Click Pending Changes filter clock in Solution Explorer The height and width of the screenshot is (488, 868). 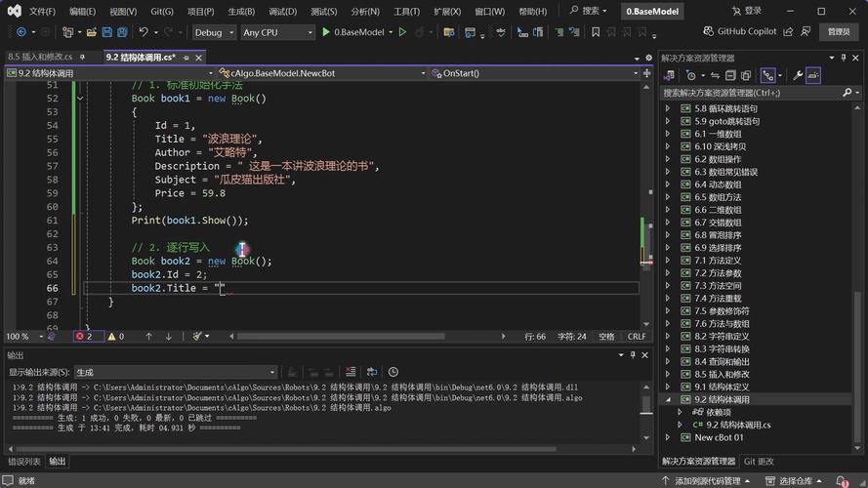point(690,75)
